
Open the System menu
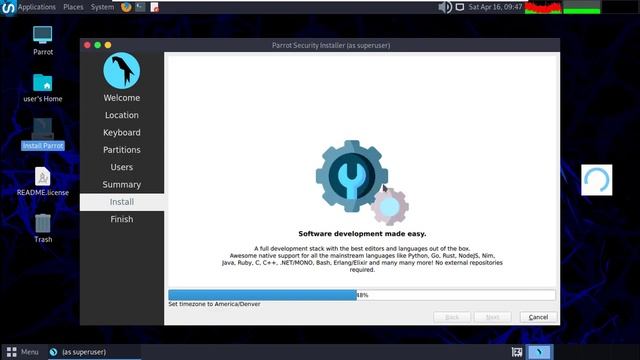click(x=102, y=7)
